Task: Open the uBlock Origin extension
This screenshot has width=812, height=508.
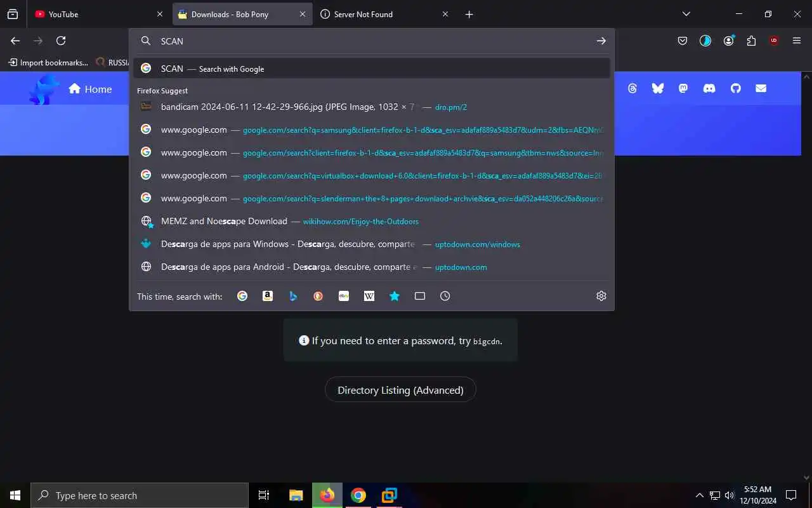Action: 774,41
